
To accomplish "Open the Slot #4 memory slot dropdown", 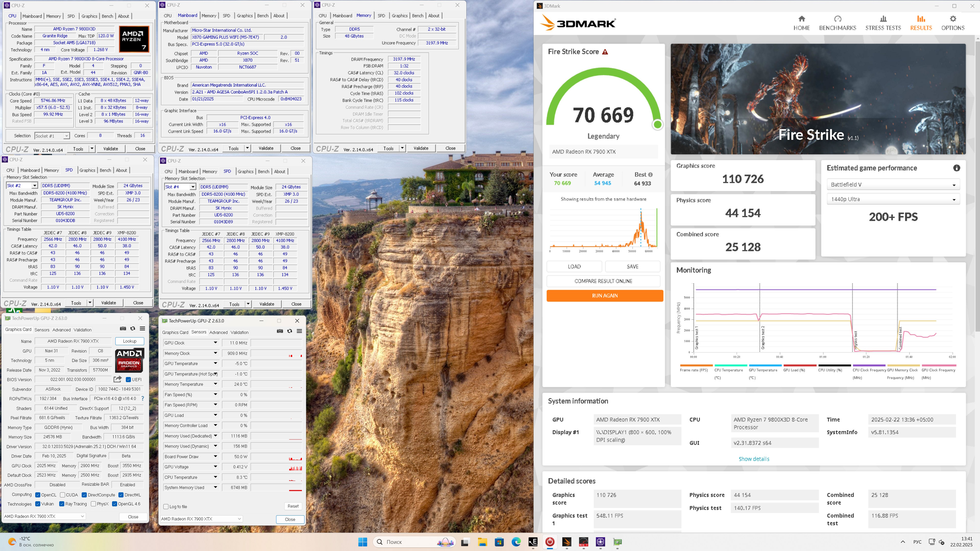I will coord(192,187).
